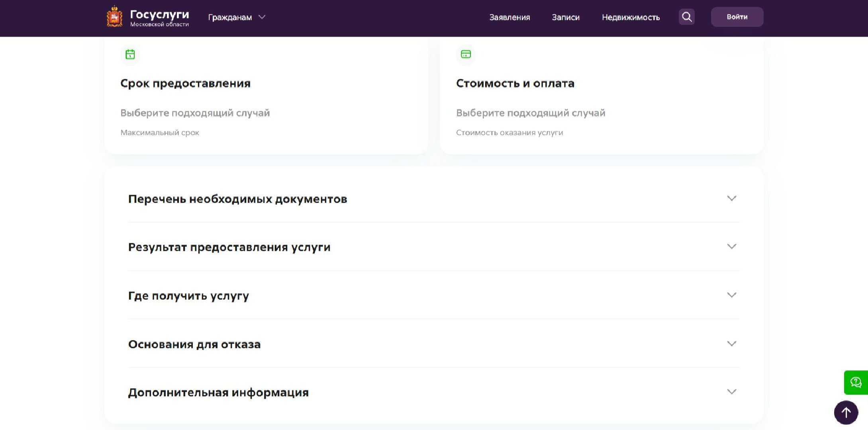Expand the Где получить услугу section
Screen dimensions: 868x430
click(x=188, y=296)
